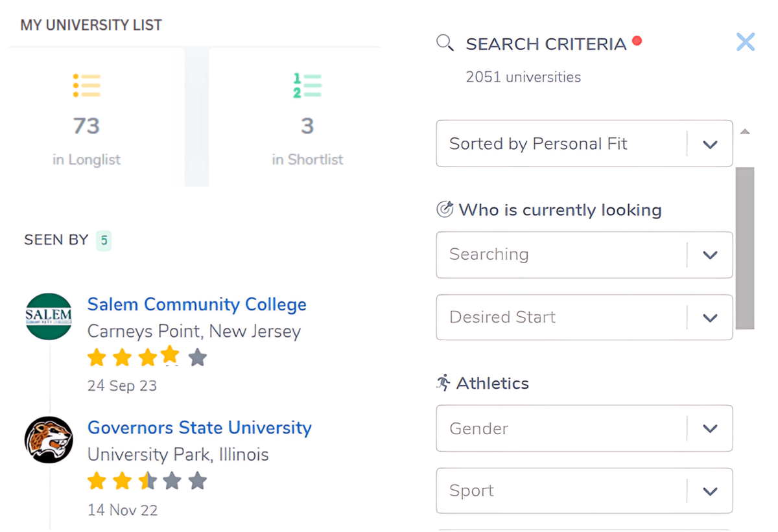778x532 pixels.
Task: Open the Salem Community College logo
Action: [49, 317]
